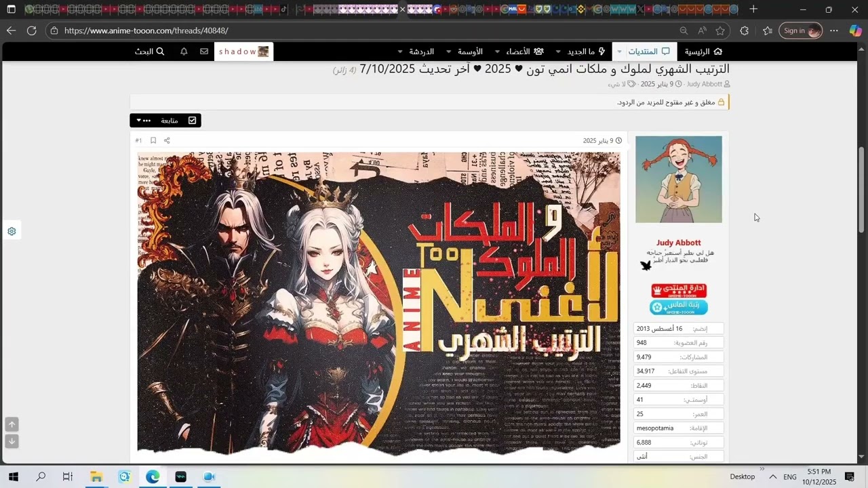Open Windows taskbar search

point(41,476)
